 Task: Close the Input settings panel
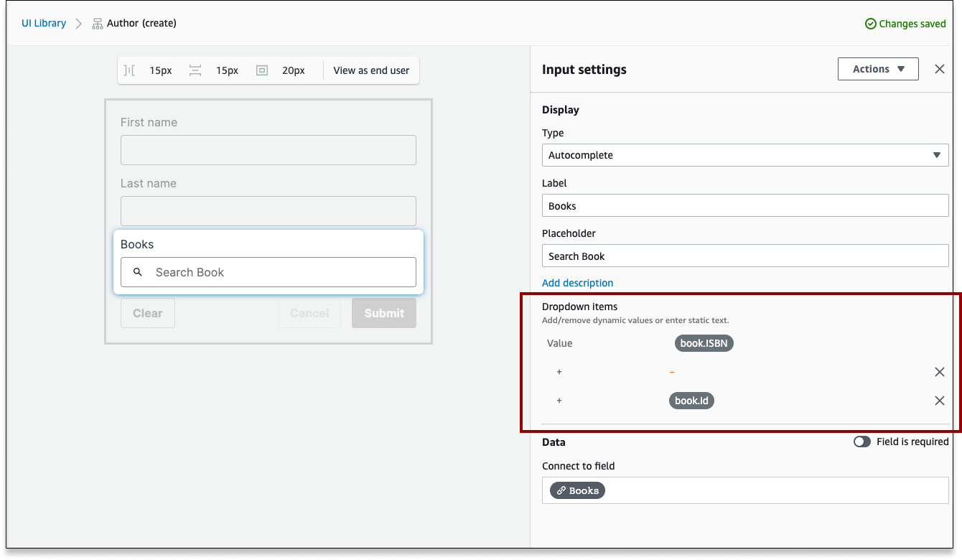[x=940, y=69]
